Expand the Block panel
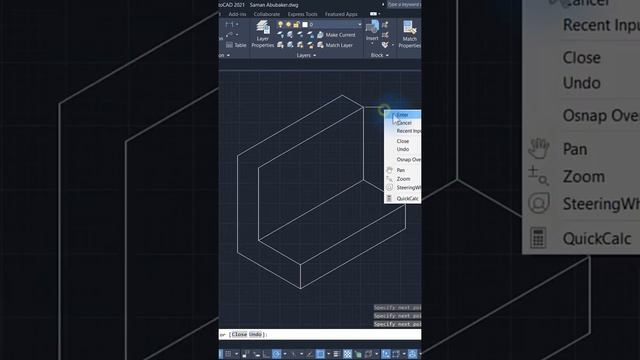Image resolution: width=640 pixels, height=360 pixels. [379, 55]
